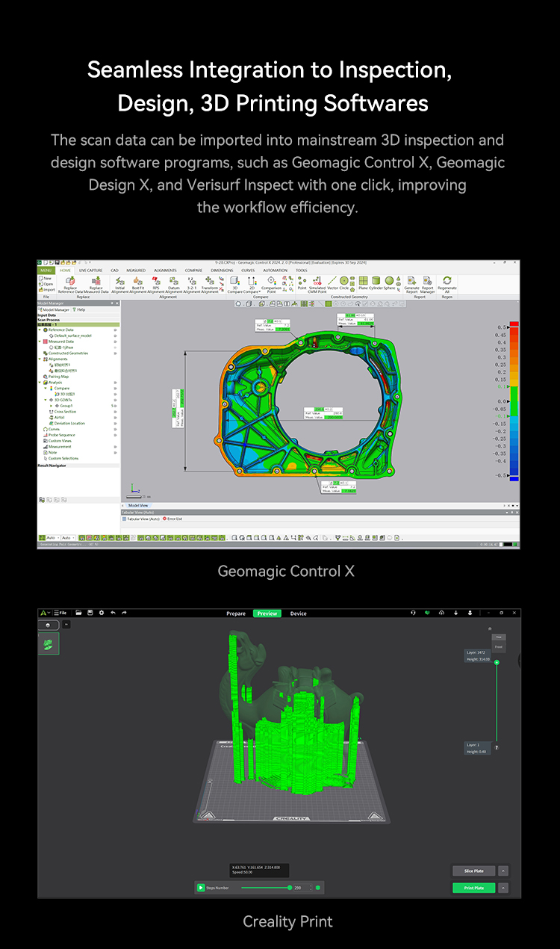Viewport: 560px width, 949px height.
Task: Toggle visibility of Reference Data node
Action: coord(115,330)
